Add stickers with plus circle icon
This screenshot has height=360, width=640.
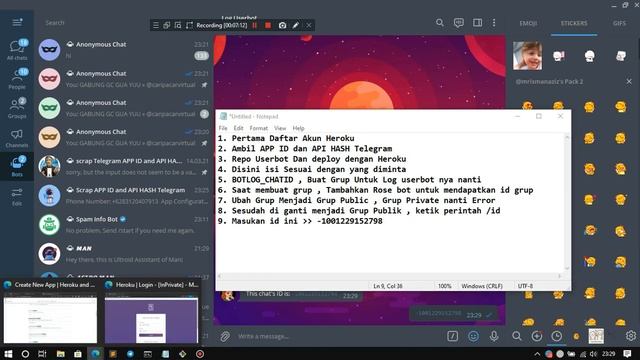(537, 336)
